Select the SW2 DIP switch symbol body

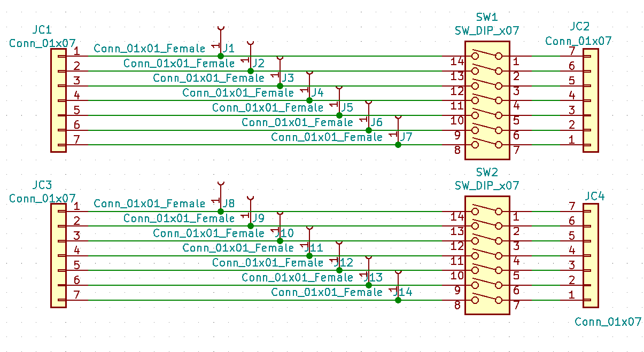coord(487,255)
